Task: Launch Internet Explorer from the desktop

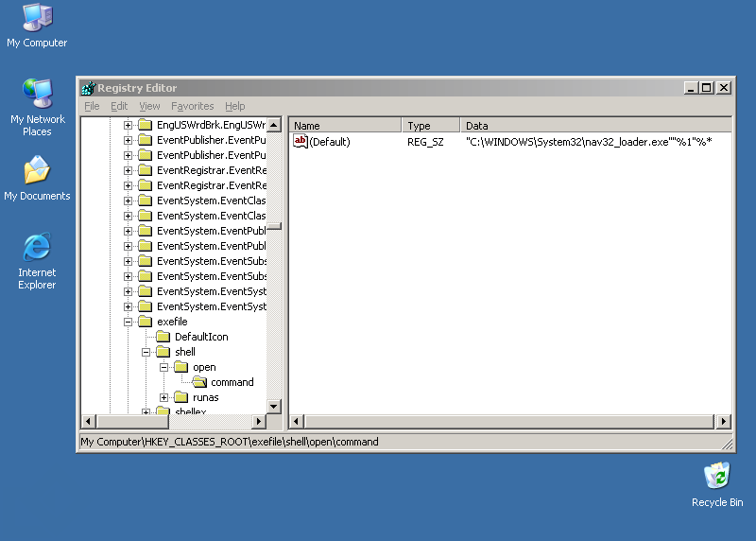Action: pyautogui.click(x=37, y=261)
